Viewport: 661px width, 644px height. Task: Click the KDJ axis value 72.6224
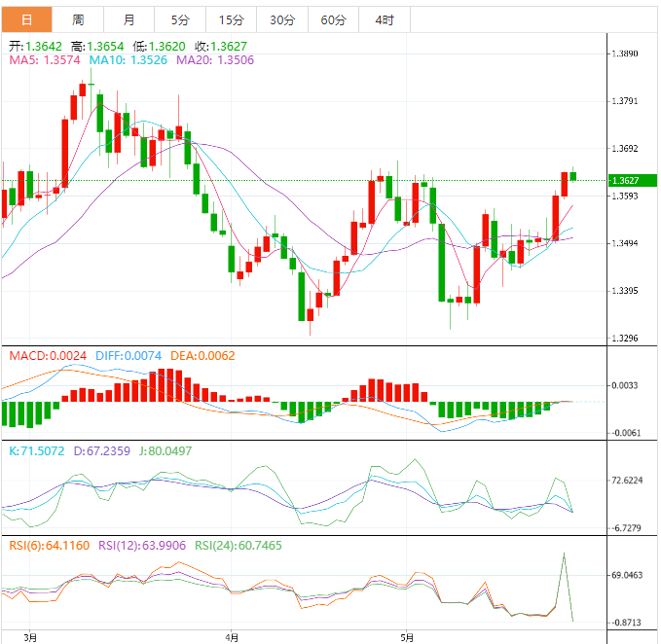627,481
